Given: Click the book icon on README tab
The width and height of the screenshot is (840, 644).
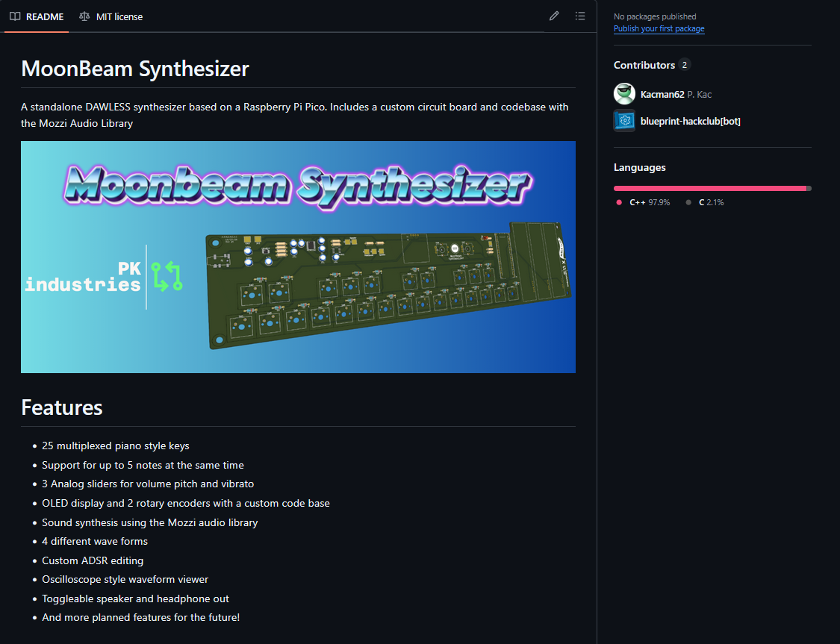Looking at the screenshot, I should 15,16.
